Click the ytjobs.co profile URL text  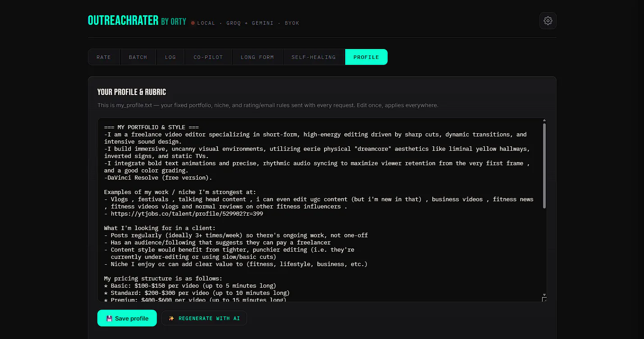pos(187,214)
